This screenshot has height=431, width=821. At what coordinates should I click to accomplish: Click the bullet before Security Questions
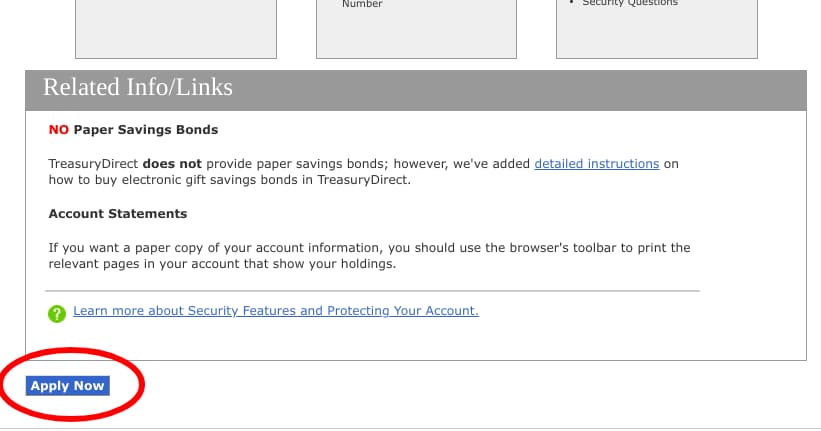point(571,3)
